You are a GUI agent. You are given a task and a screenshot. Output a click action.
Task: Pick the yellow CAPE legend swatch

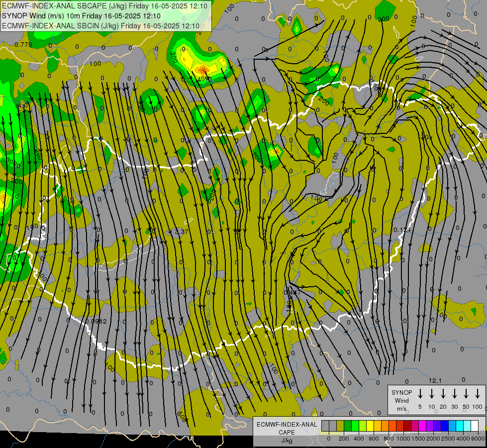[370, 426]
